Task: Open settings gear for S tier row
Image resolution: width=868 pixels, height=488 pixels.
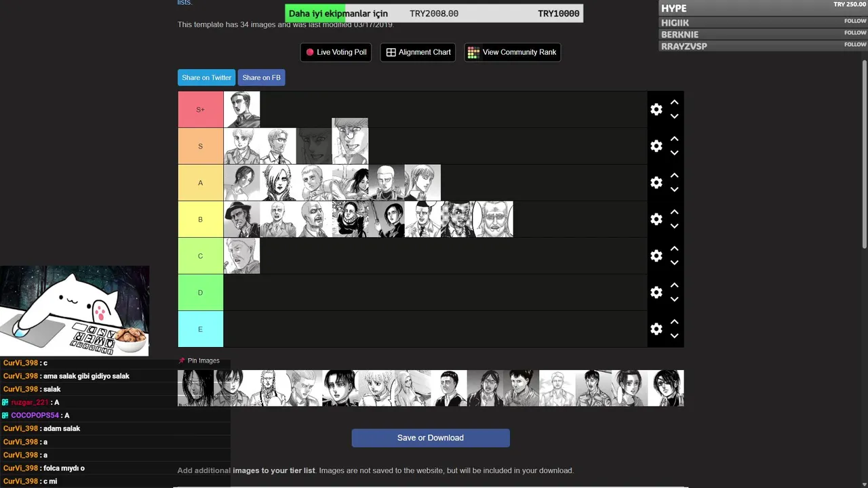Action: 656,146
